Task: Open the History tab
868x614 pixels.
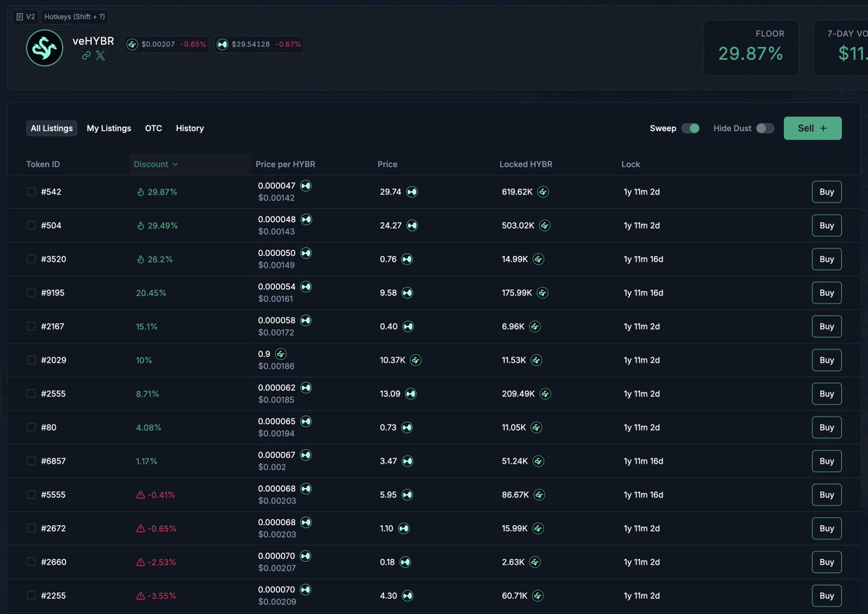Action: (x=190, y=128)
